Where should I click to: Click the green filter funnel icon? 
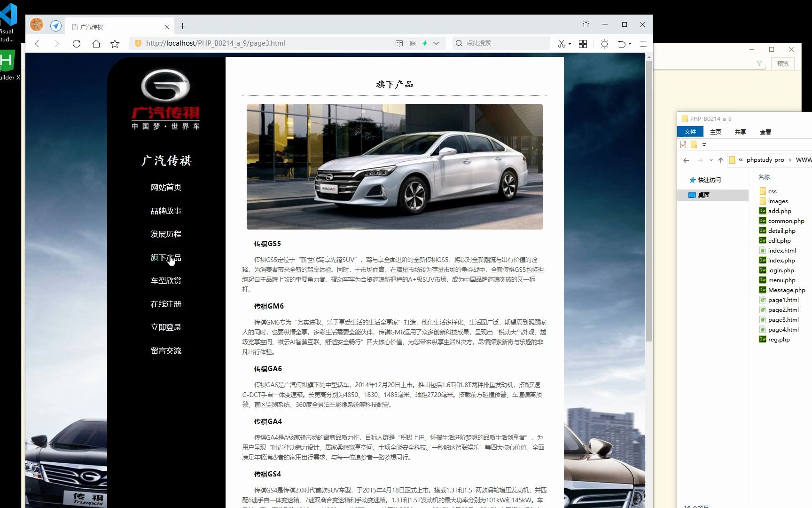[x=759, y=63]
